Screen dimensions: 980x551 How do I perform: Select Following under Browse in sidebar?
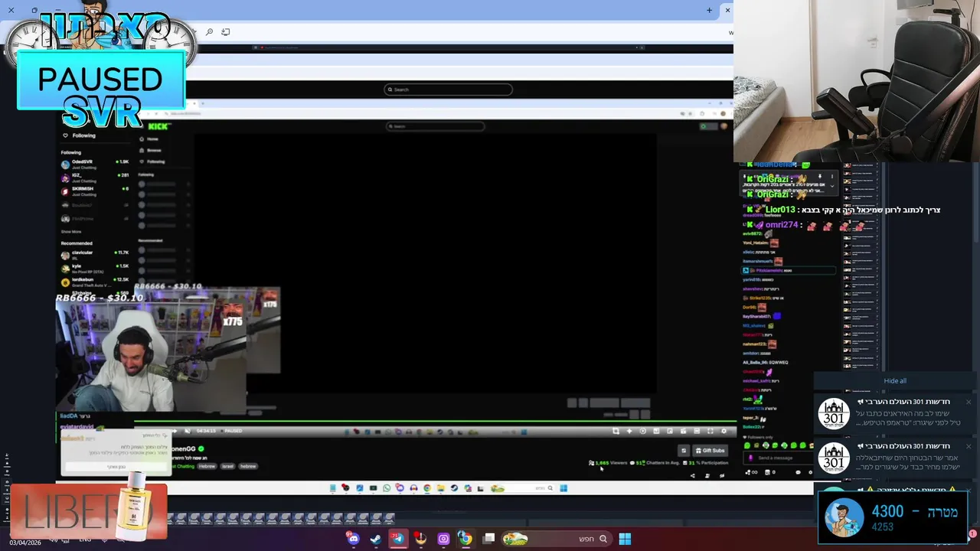pyautogui.click(x=155, y=161)
